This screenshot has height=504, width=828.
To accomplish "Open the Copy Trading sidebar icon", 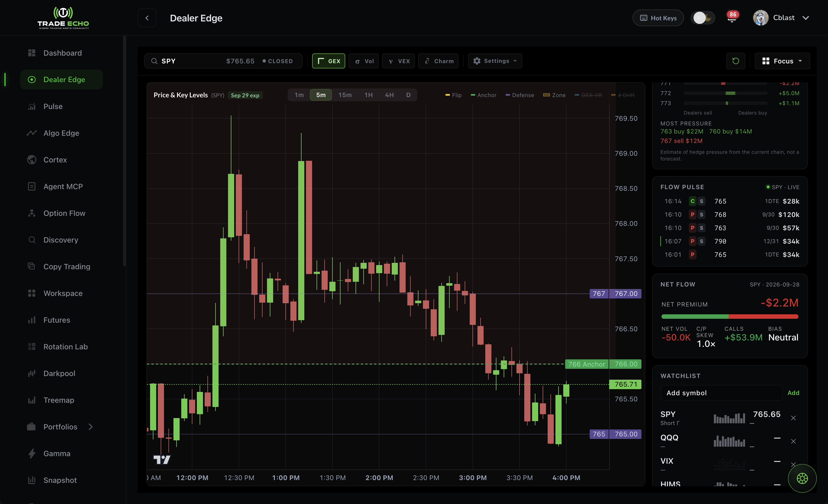I will (31, 267).
